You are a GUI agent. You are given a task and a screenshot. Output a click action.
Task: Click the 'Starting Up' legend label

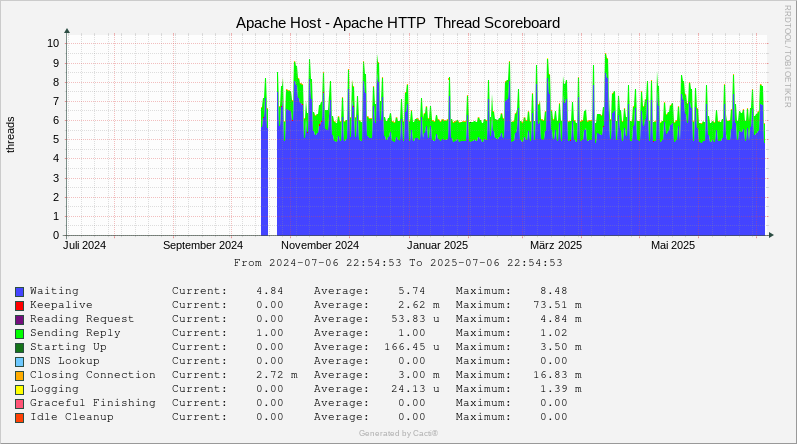[x=68, y=347]
